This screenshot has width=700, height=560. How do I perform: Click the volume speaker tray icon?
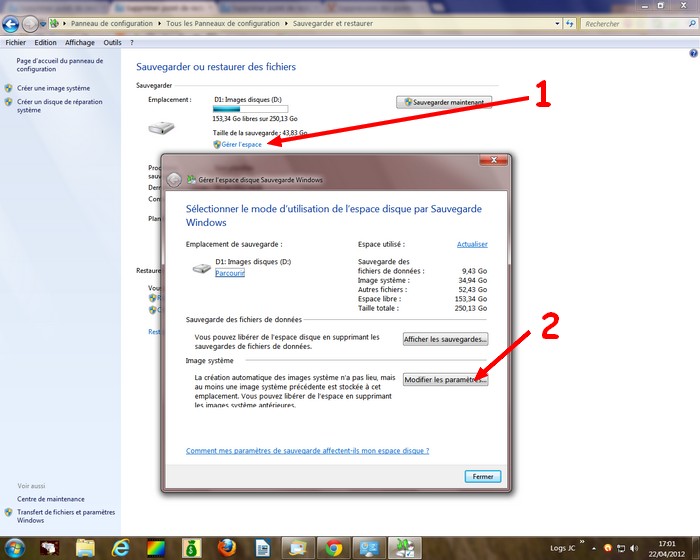point(634,548)
